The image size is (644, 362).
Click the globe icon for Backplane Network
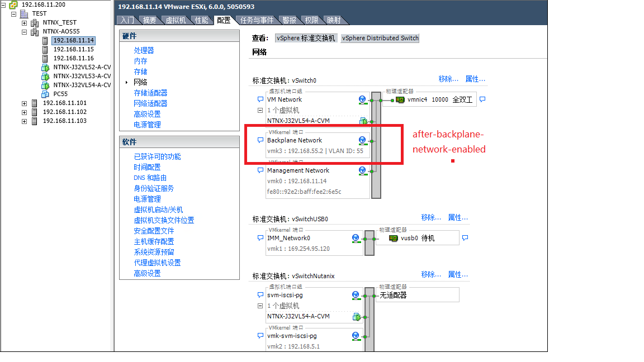[362, 141]
